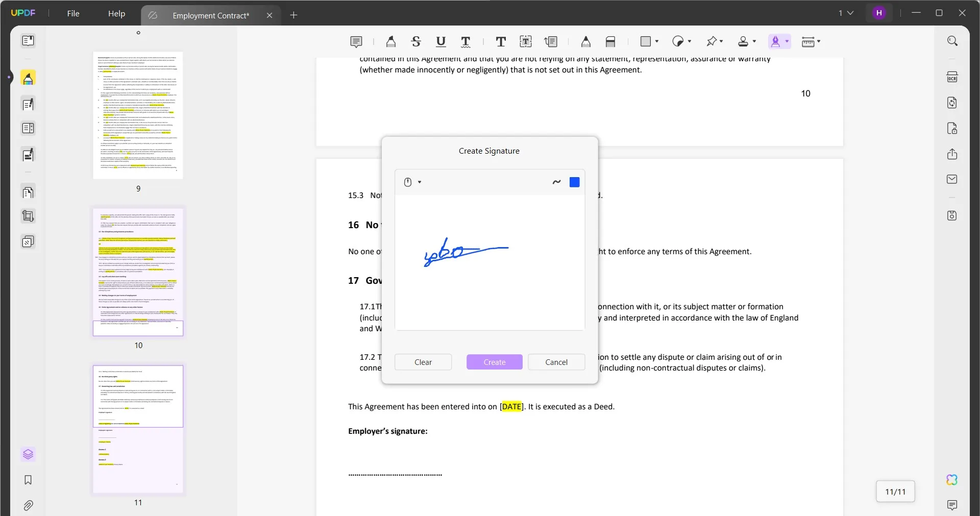980x516 pixels.
Task: Open page 9 thumbnail
Action: 138,115
